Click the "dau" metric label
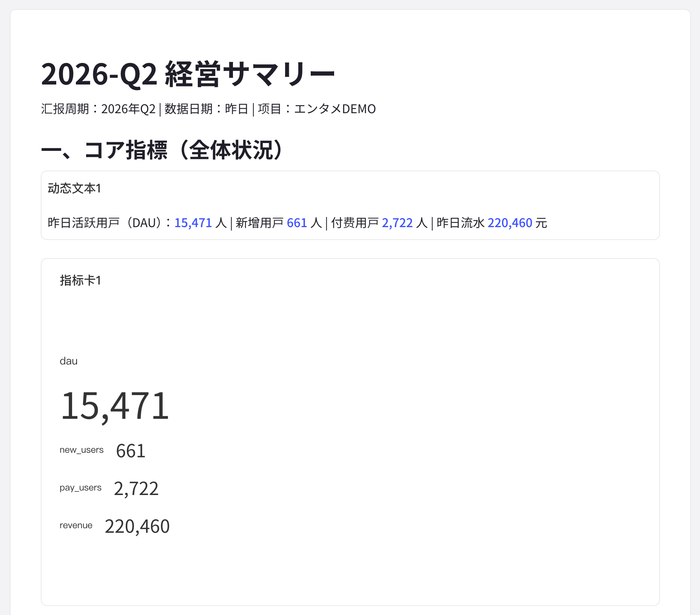 pos(68,361)
